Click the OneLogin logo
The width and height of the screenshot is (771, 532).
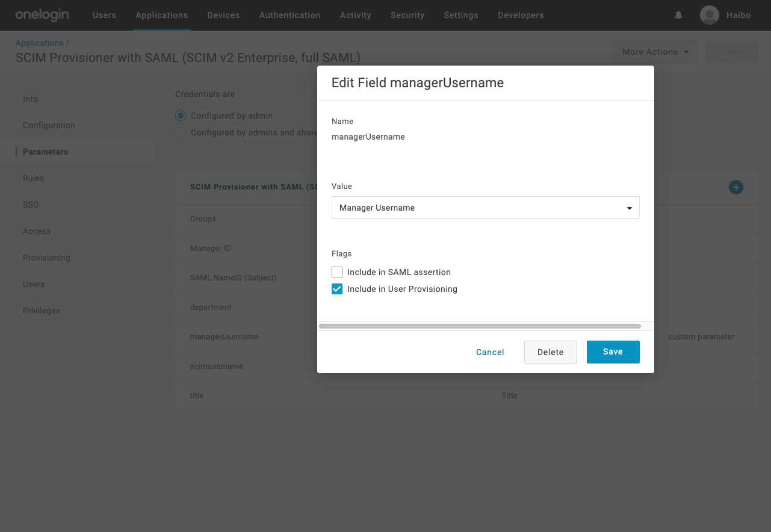click(x=42, y=15)
